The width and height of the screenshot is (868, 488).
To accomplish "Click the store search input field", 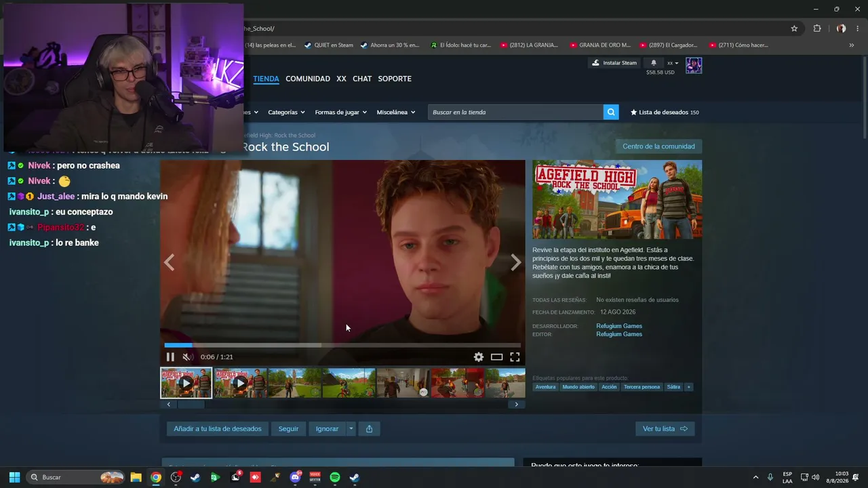I will click(515, 113).
